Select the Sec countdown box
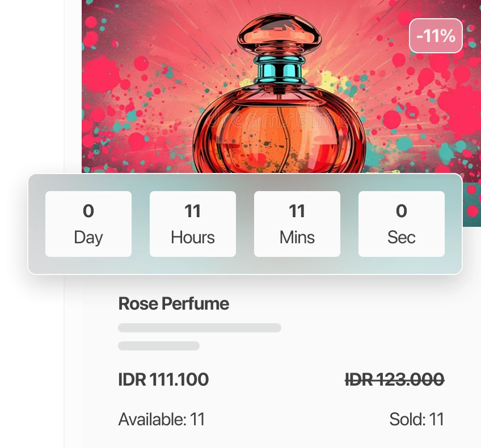Screen dimensions: 481x448 (x=401, y=224)
